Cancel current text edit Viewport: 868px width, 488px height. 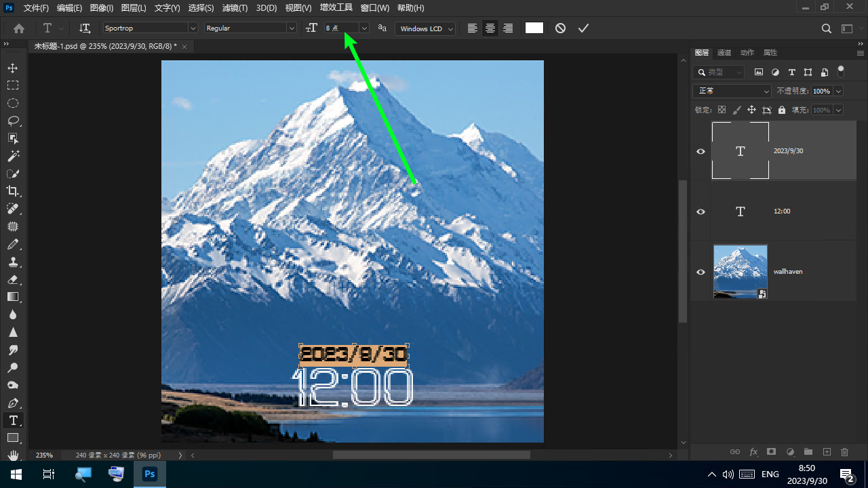[560, 28]
